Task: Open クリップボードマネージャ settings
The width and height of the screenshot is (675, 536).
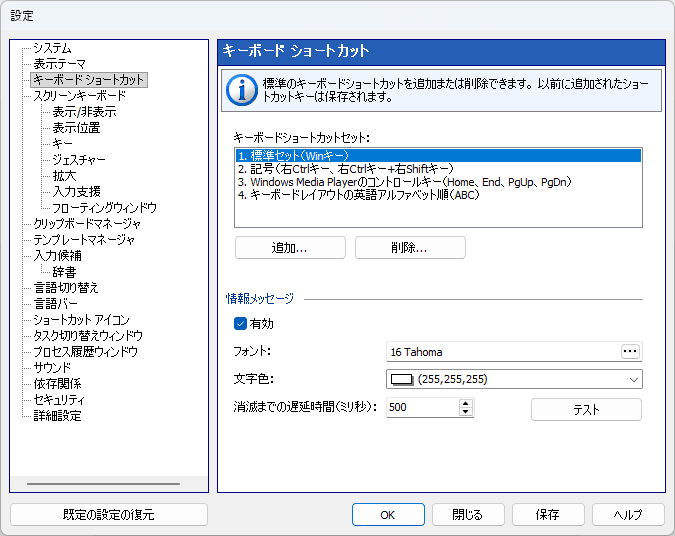Action: (87, 223)
